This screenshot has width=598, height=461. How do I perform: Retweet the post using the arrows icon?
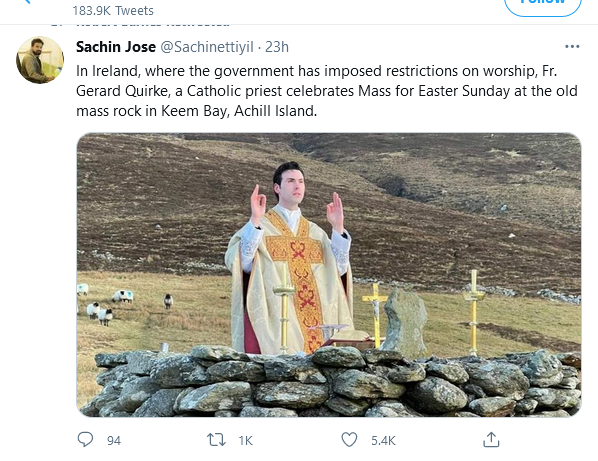[216, 440]
